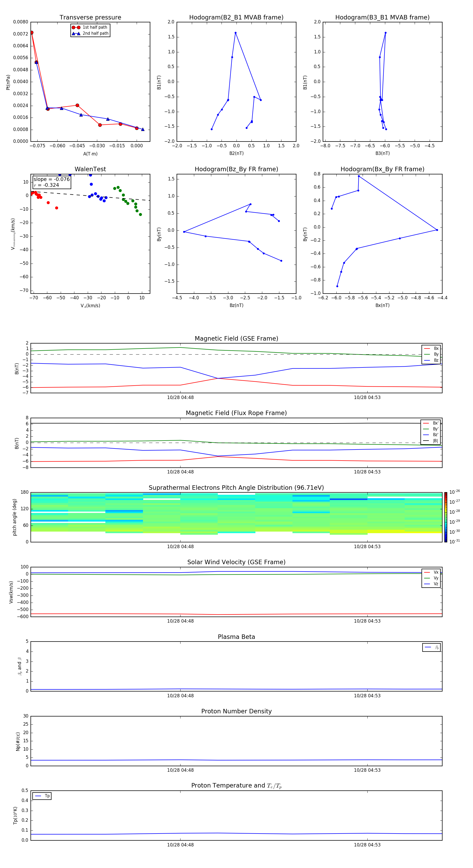Click the 'Plasma Beta' plot title
Screen dimensions: 473x868
236,637
